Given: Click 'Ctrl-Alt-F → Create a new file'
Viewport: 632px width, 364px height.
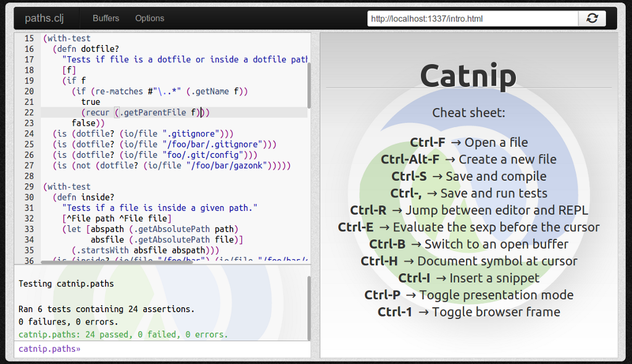Looking at the screenshot, I should click(x=469, y=159).
